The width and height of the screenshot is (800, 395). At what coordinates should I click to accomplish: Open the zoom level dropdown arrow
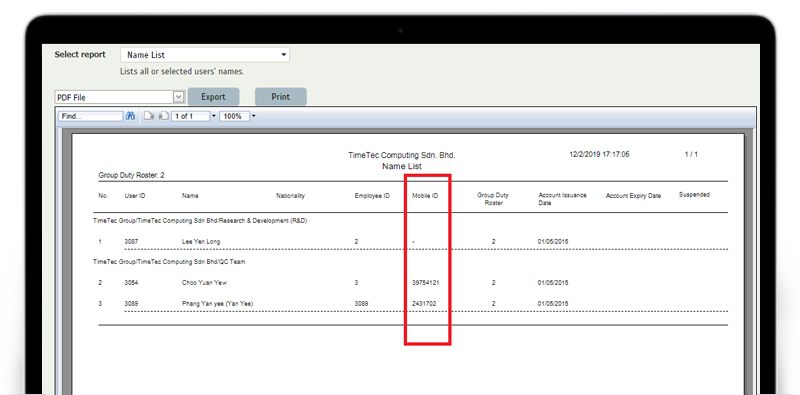tap(254, 116)
